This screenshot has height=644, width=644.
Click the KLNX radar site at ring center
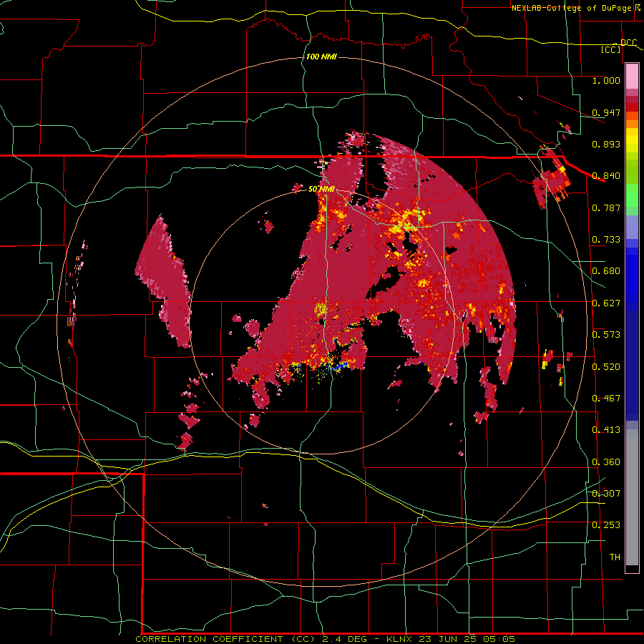[321, 321]
